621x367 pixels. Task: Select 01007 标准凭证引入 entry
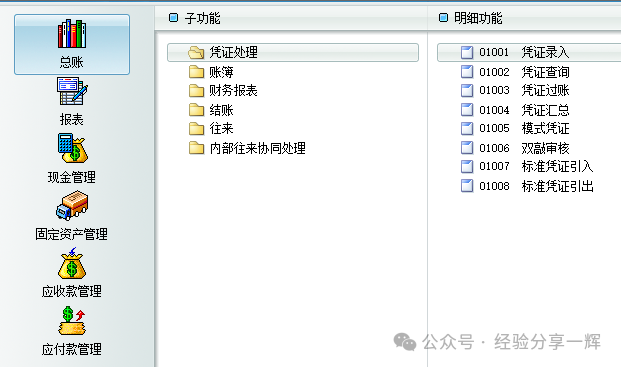point(527,166)
